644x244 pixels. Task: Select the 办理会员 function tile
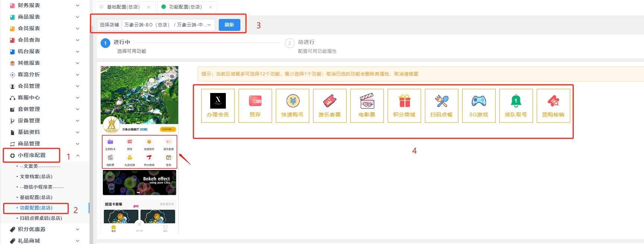click(218, 106)
